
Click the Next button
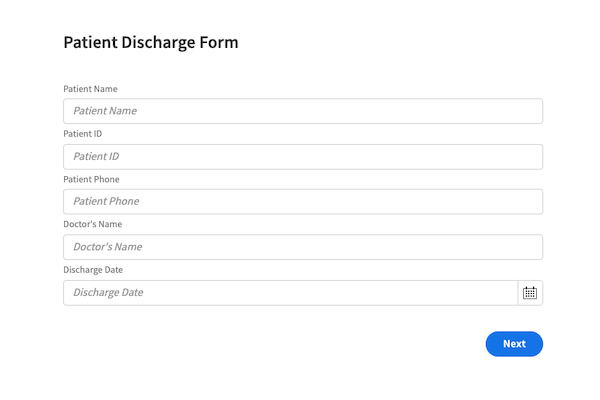[x=514, y=344]
